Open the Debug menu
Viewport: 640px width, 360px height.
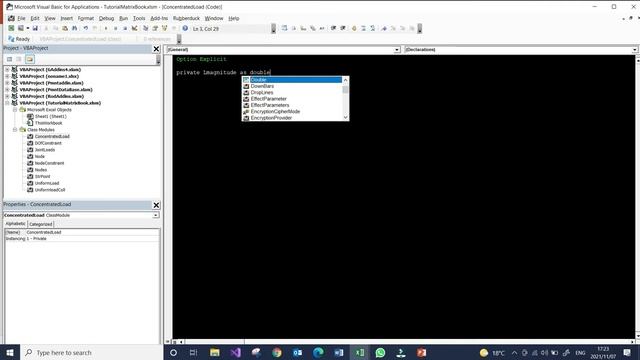coord(106,18)
